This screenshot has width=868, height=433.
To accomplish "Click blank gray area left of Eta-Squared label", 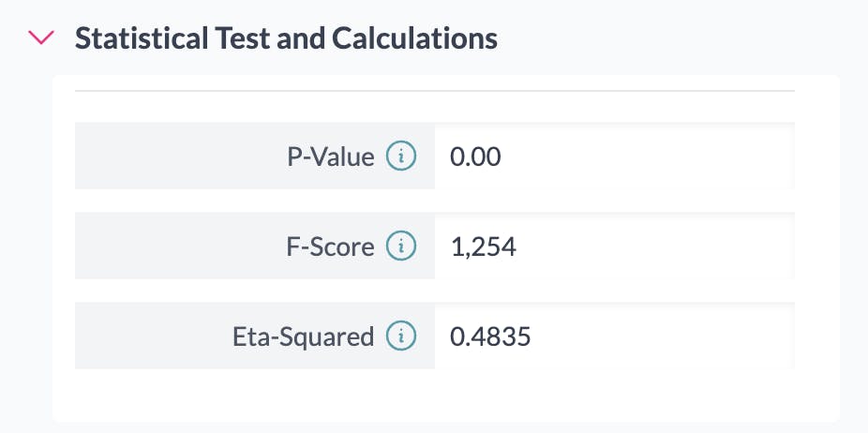I will tap(150, 336).
